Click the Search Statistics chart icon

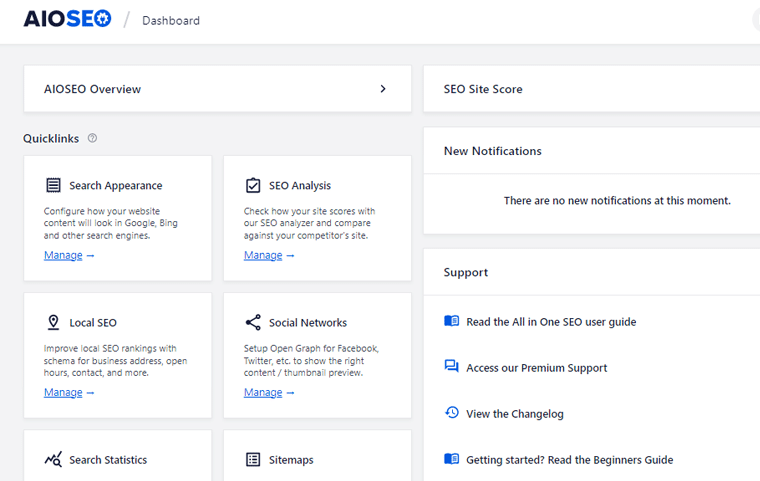(x=53, y=459)
